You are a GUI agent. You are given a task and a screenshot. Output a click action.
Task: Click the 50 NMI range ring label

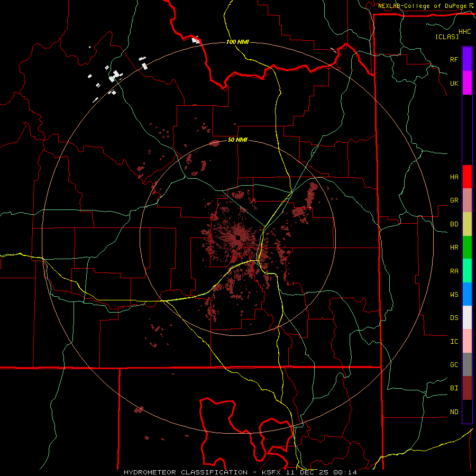[237, 140]
